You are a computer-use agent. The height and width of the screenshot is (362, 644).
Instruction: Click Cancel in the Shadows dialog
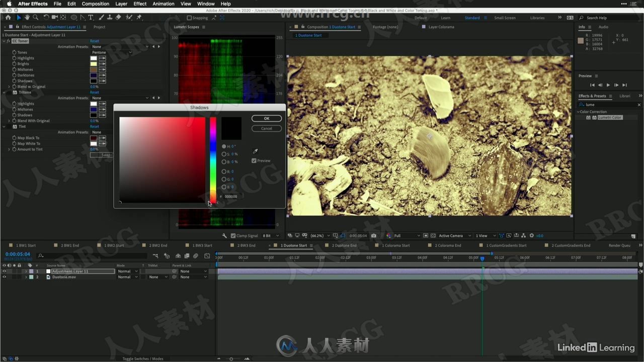click(x=267, y=128)
